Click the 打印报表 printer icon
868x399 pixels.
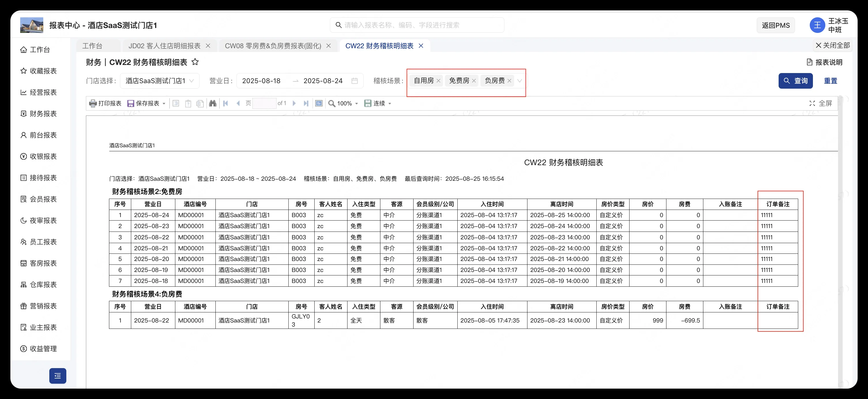[93, 103]
